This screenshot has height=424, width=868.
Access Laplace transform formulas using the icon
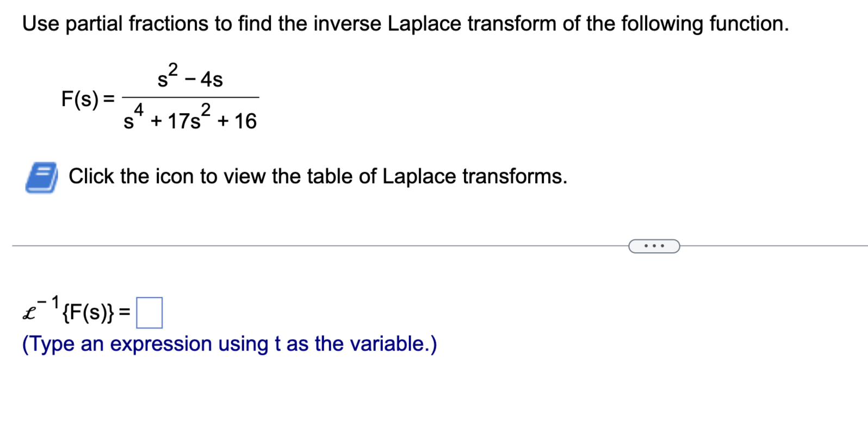coord(41,176)
